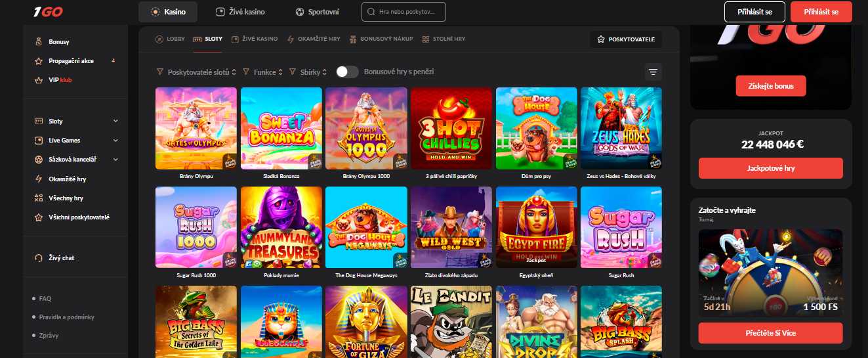Click the Jackpotové hry button

[771, 168]
